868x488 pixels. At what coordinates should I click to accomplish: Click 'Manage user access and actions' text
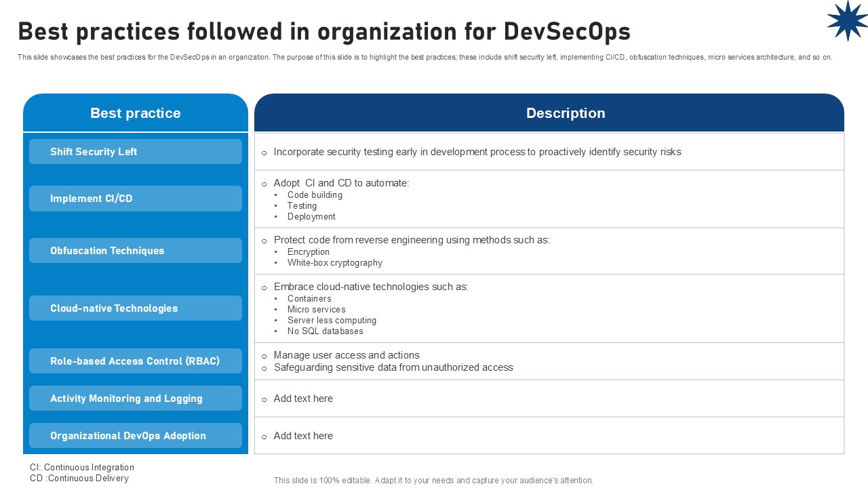[x=347, y=355]
